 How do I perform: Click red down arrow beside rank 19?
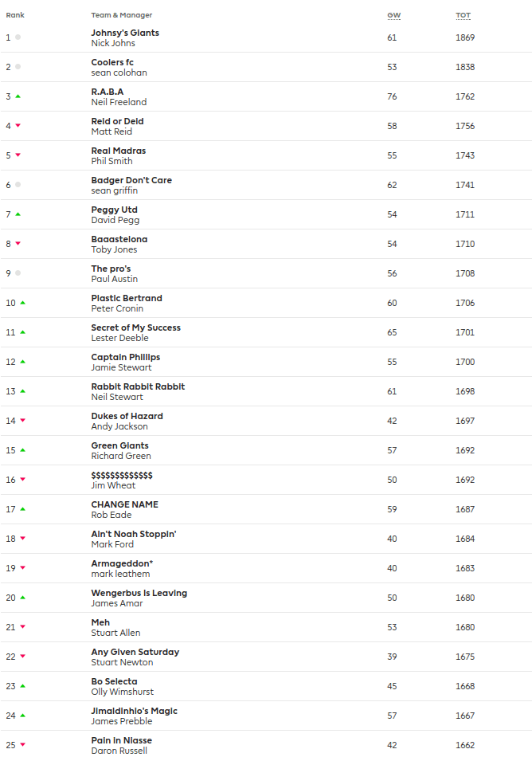(x=22, y=568)
